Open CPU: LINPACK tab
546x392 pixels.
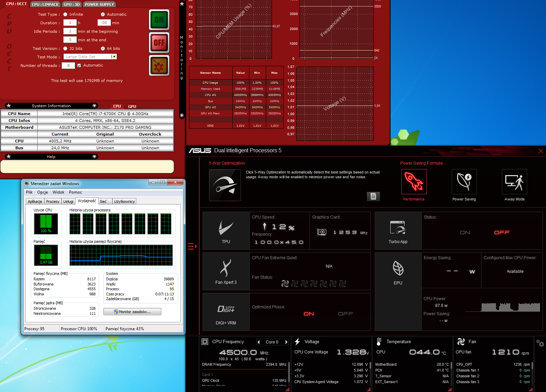coord(45,4)
